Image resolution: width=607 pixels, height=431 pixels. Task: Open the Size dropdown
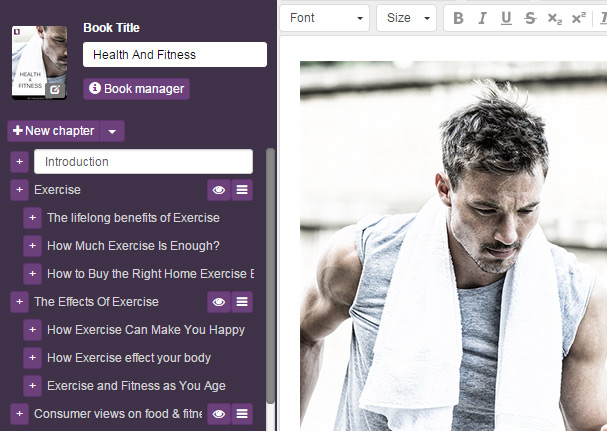(407, 18)
